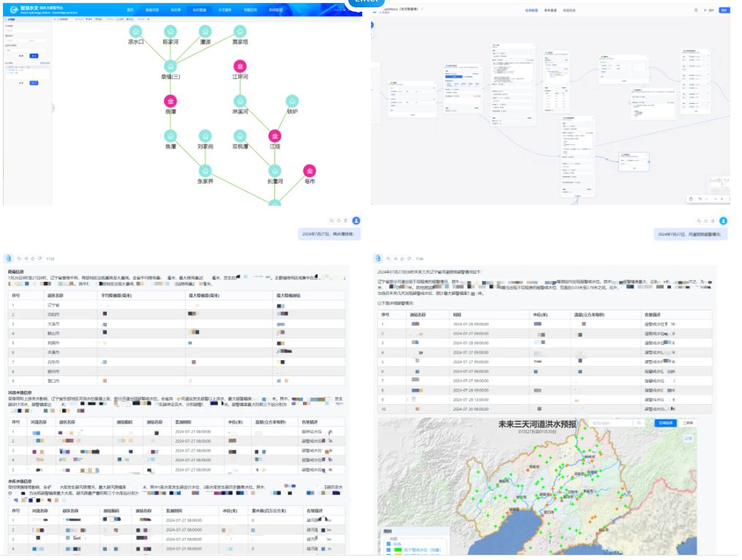Copy the river forecast warning reply
The height and width of the screenshot is (560, 742).
click(389, 258)
